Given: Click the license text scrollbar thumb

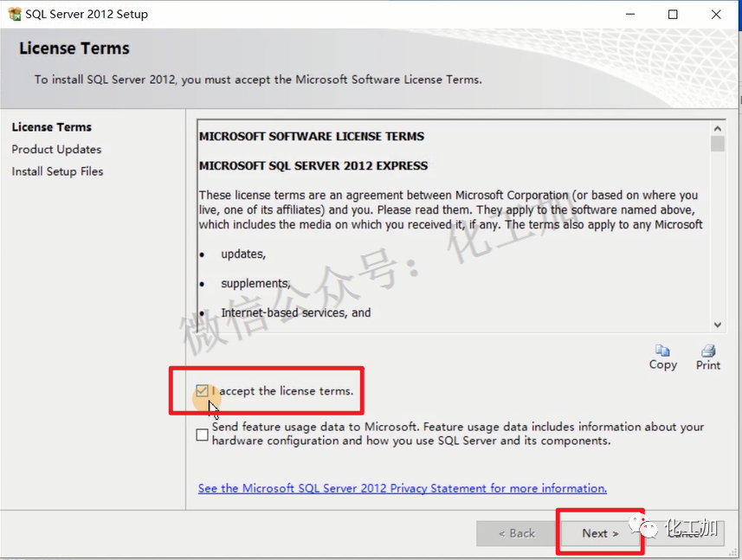Looking at the screenshot, I should coord(718,144).
